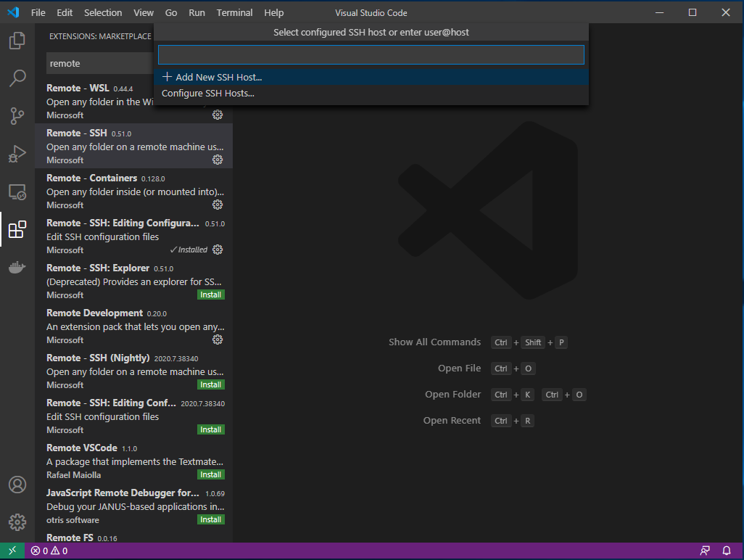Open the Docker view in activity bar
The image size is (744, 560).
point(17,267)
